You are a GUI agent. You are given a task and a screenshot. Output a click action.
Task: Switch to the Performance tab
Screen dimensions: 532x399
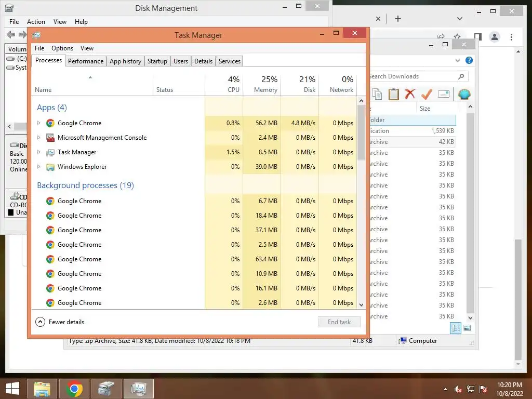tap(86, 61)
